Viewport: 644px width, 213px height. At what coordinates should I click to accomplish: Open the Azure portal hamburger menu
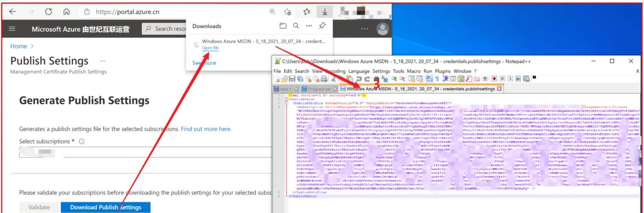(12, 29)
